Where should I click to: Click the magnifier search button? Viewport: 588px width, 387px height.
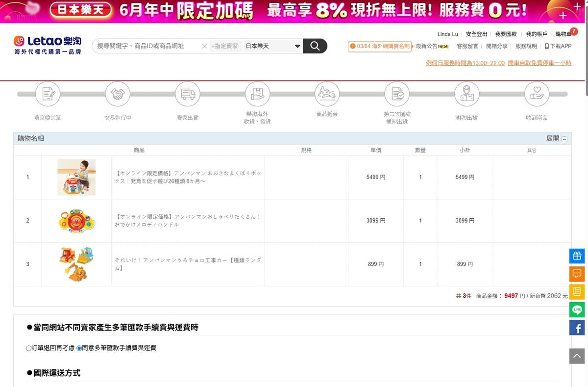[315, 46]
